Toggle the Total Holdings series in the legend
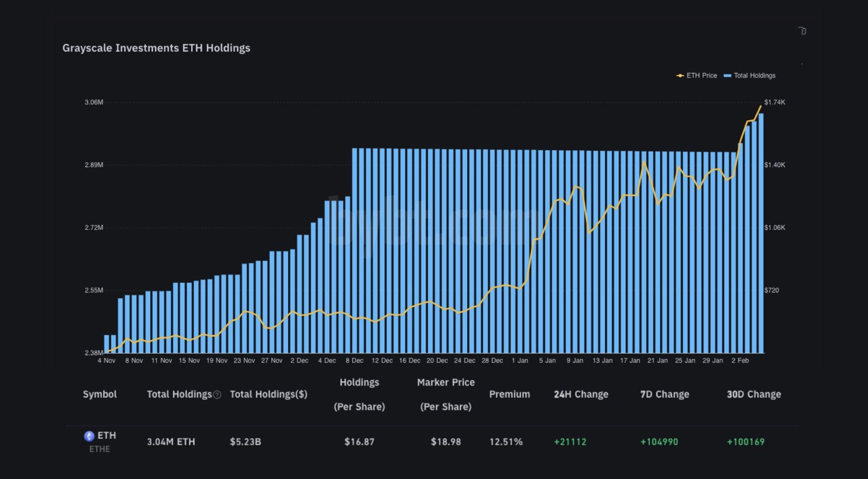Viewport: 868px width, 479px height. [749, 75]
